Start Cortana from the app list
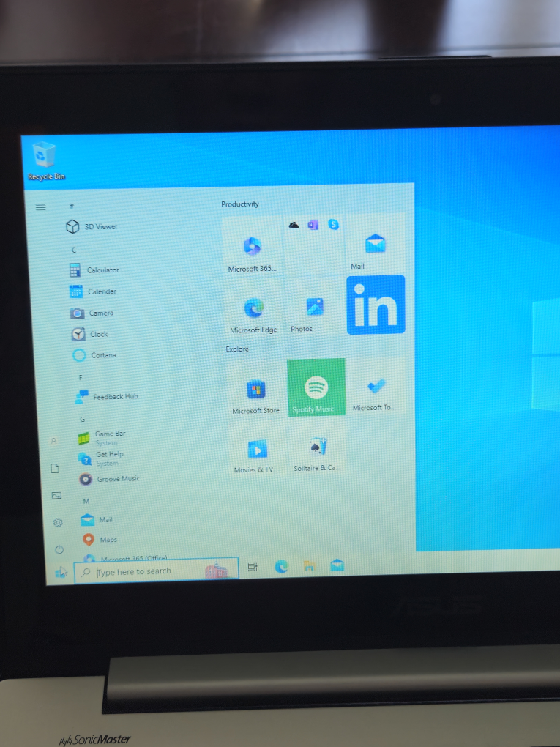The height and width of the screenshot is (747, 560). (94, 355)
